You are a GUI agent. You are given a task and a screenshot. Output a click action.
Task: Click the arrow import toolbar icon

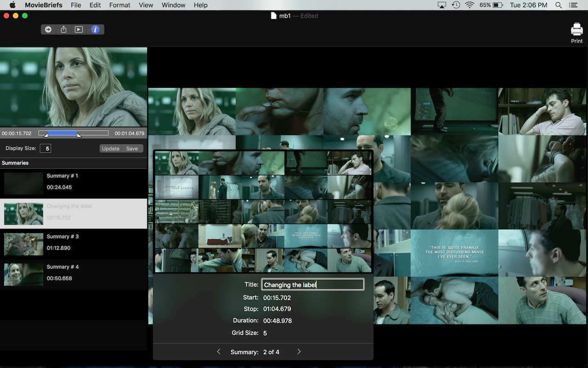pos(48,29)
